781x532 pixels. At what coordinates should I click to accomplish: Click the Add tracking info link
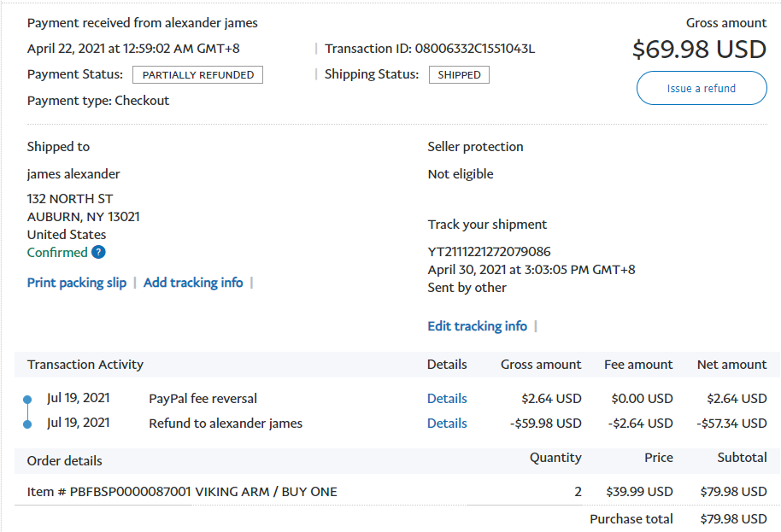[193, 283]
